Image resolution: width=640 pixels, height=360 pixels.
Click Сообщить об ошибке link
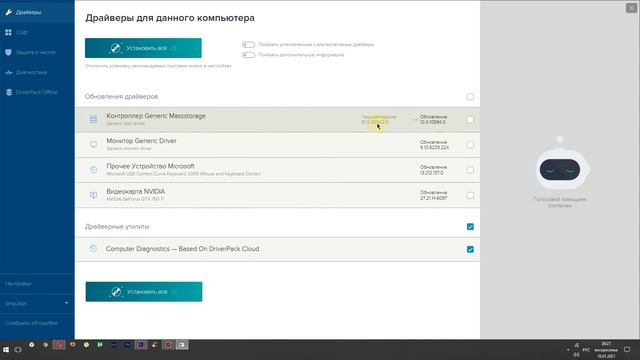coord(31,323)
